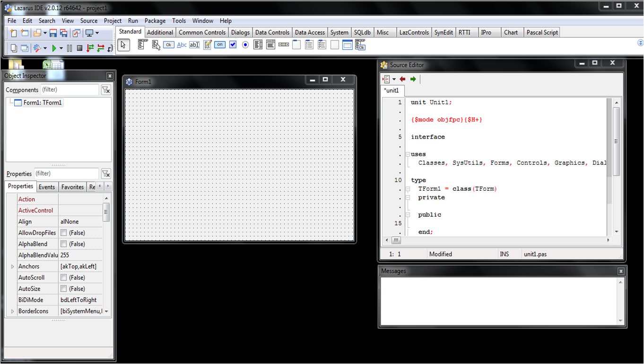
Task: Open the build mode gear dropdown arrow
Action: (45, 48)
